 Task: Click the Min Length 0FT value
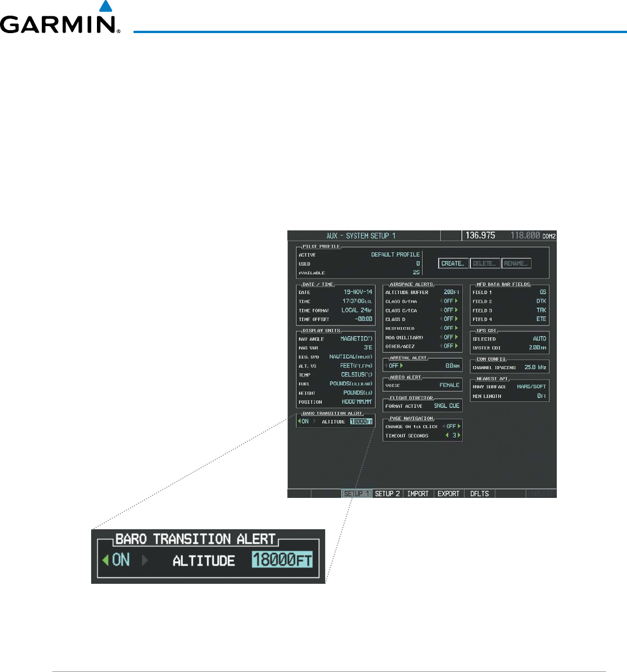[542, 396]
